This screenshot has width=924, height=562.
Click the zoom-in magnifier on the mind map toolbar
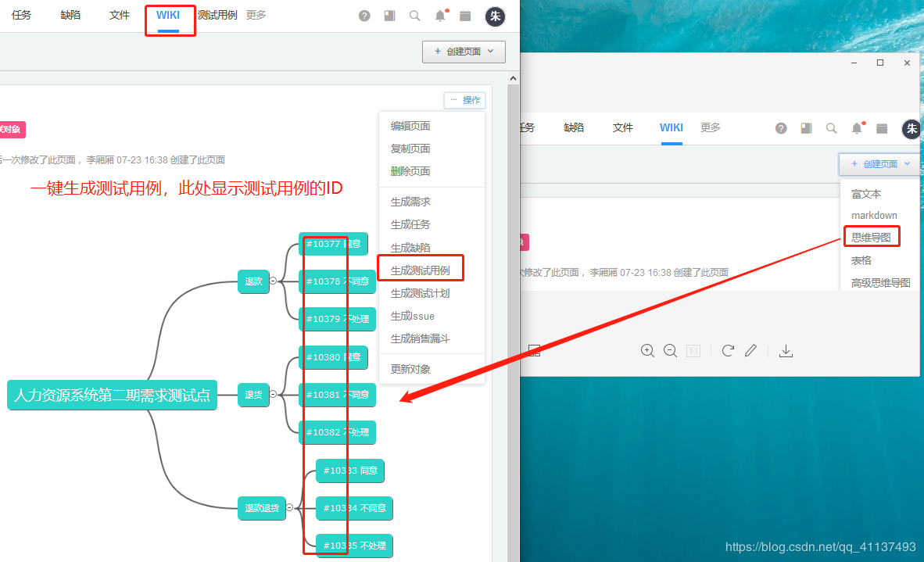tap(647, 350)
